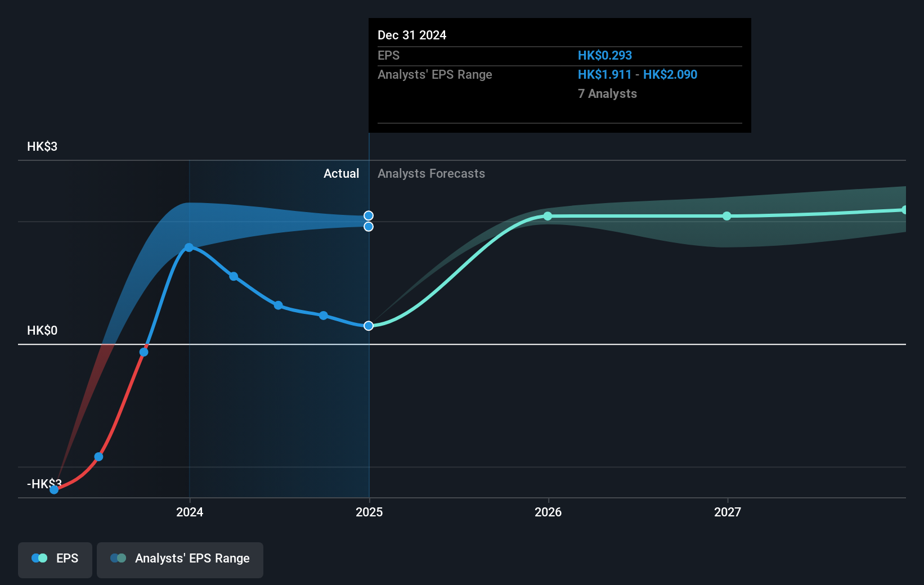924x585 pixels.
Task: Expand the 7 Analysts breakdown
Action: point(607,94)
